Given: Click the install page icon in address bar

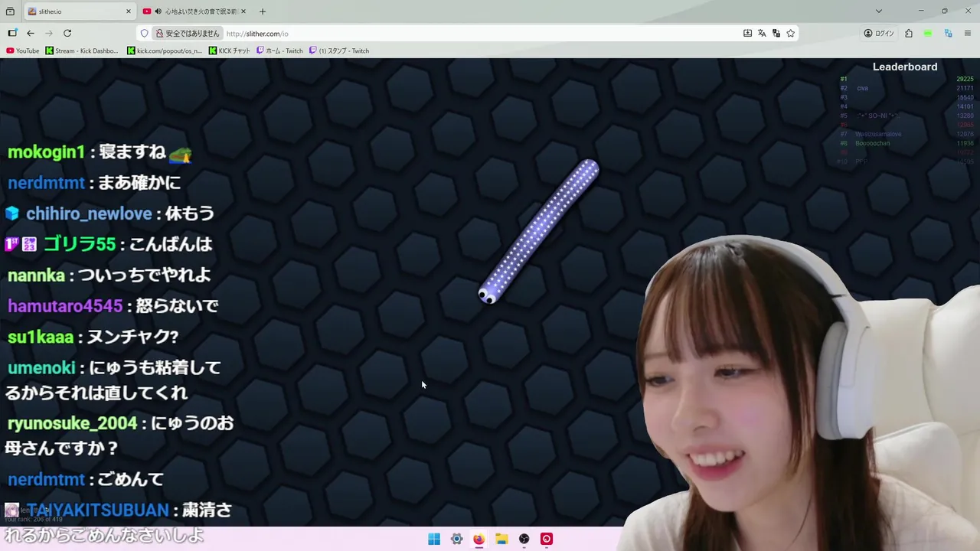Looking at the screenshot, I should pyautogui.click(x=747, y=33).
